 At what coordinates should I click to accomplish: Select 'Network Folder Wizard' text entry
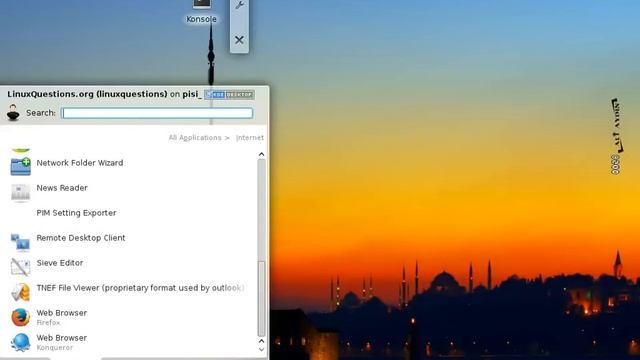[80, 163]
